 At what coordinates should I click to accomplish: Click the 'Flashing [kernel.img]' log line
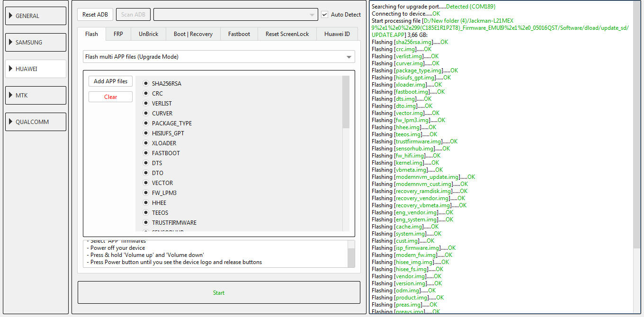(405, 163)
